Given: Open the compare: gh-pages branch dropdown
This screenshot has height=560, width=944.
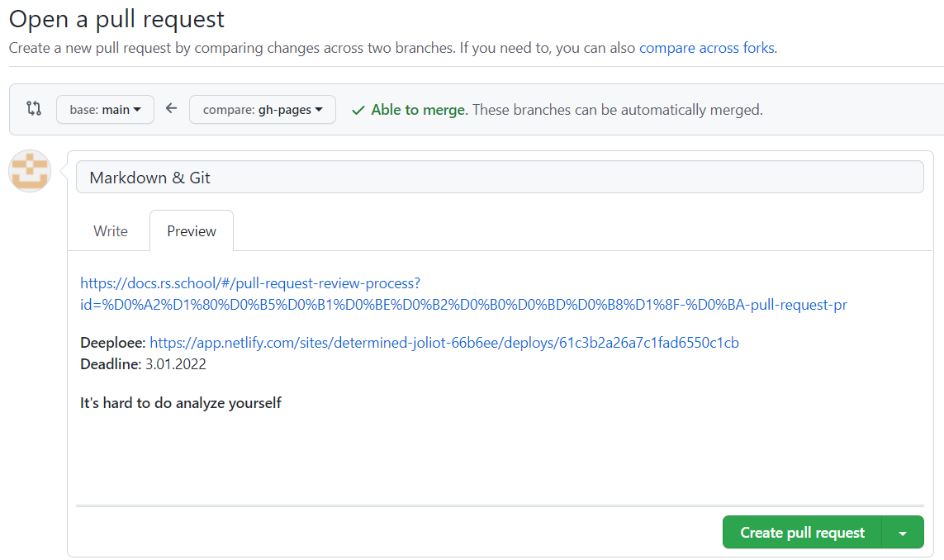Looking at the screenshot, I should pyautogui.click(x=262, y=110).
